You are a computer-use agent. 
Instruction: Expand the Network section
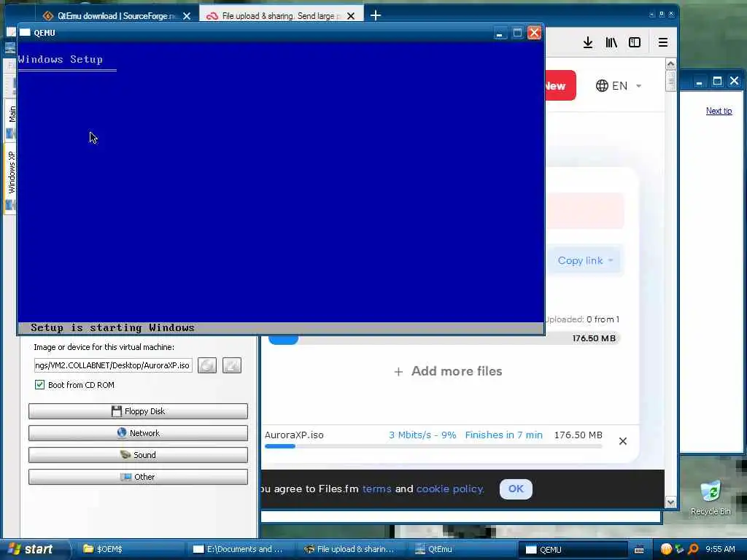click(138, 433)
